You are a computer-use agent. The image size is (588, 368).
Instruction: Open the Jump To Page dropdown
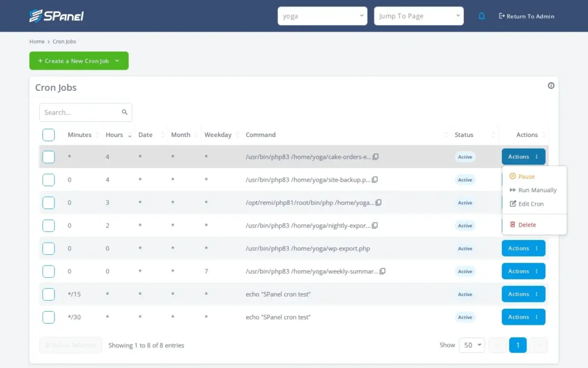(419, 16)
